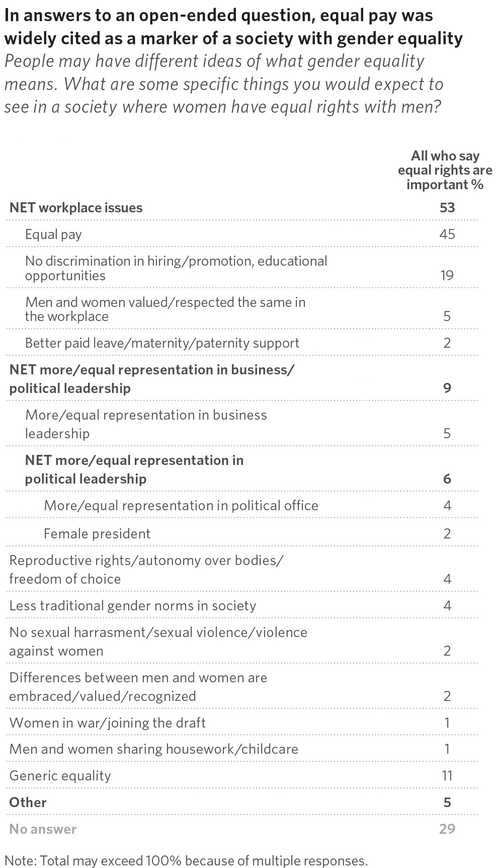Click the value 29 for No answer
Image resolution: width=498 pixels, height=868 pixels.
447,829
